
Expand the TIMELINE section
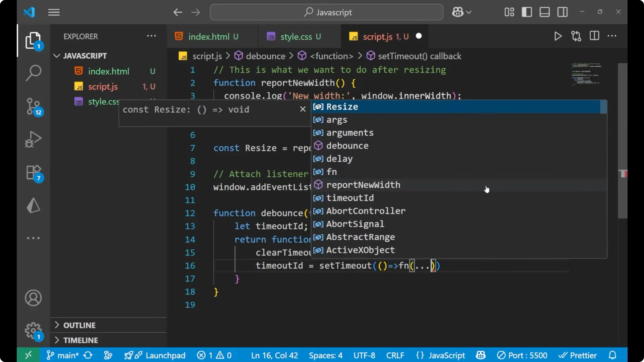pos(80,340)
